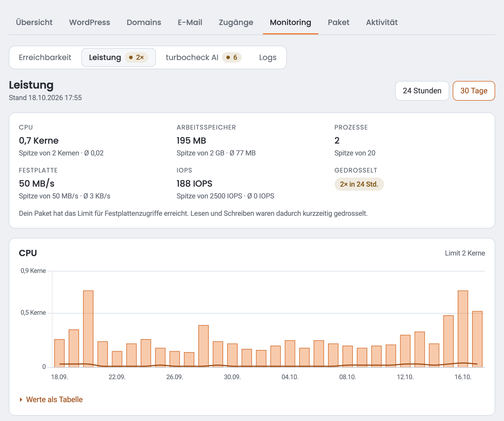Click the Limit 2 Kerne label

(465, 253)
